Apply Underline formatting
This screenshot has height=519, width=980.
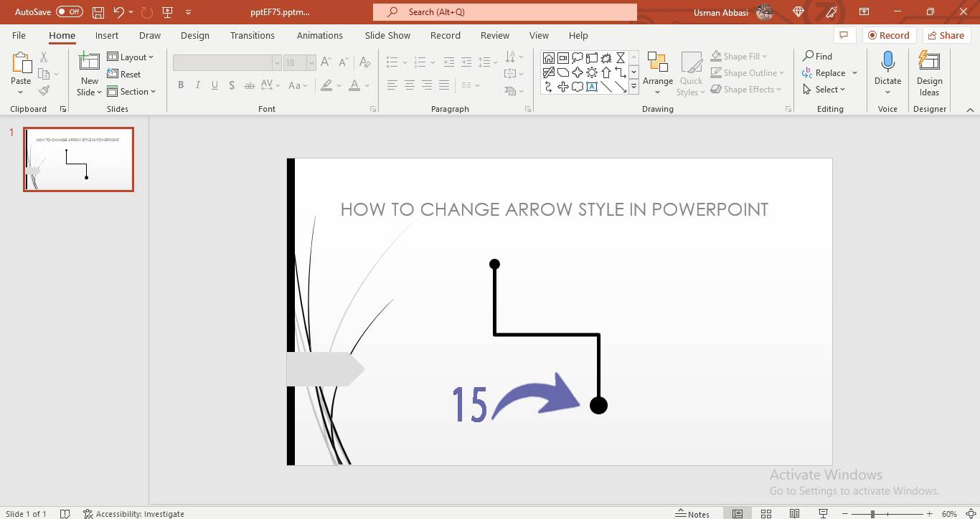click(x=215, y=85)
